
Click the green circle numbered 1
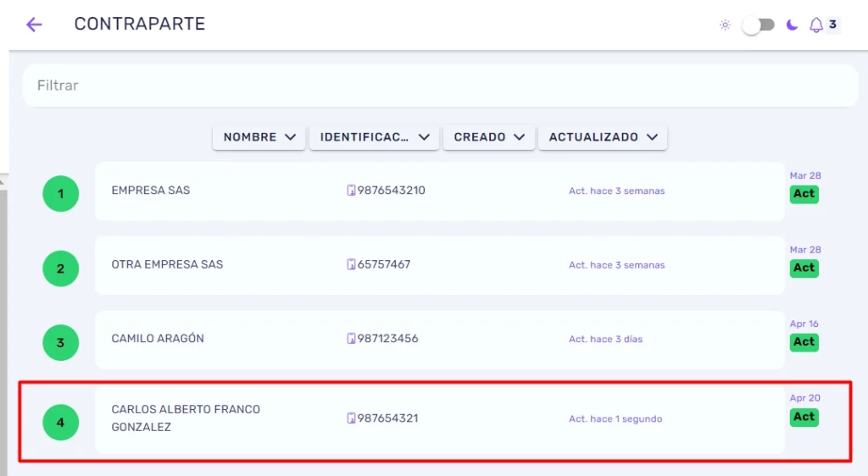[x=61, y=193]
